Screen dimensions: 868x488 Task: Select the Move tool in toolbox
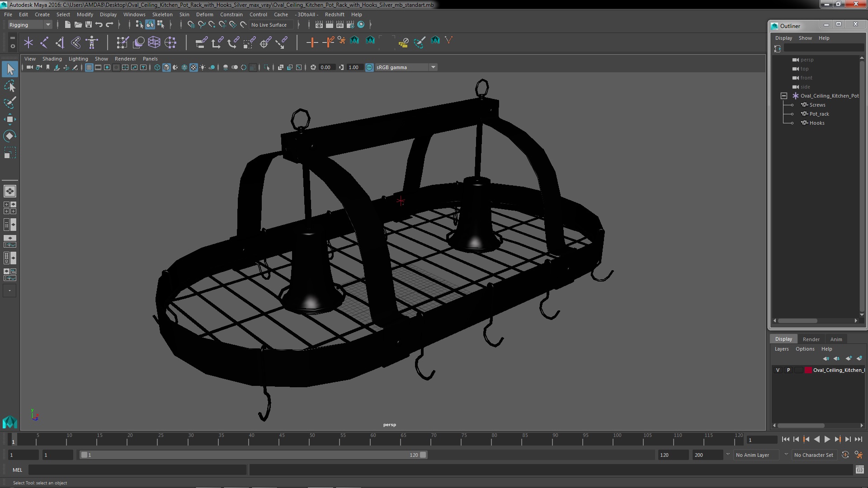pyautogui.click(x=9, y=119)
